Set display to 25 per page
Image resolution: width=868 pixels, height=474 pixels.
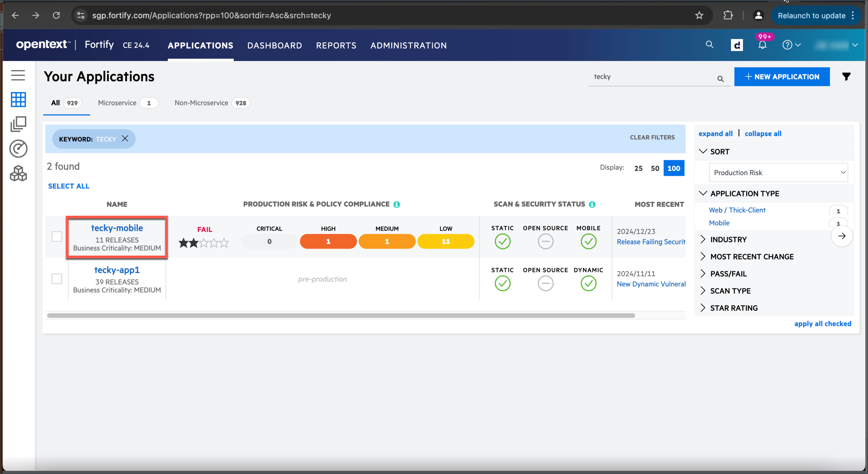click(638, 168)
